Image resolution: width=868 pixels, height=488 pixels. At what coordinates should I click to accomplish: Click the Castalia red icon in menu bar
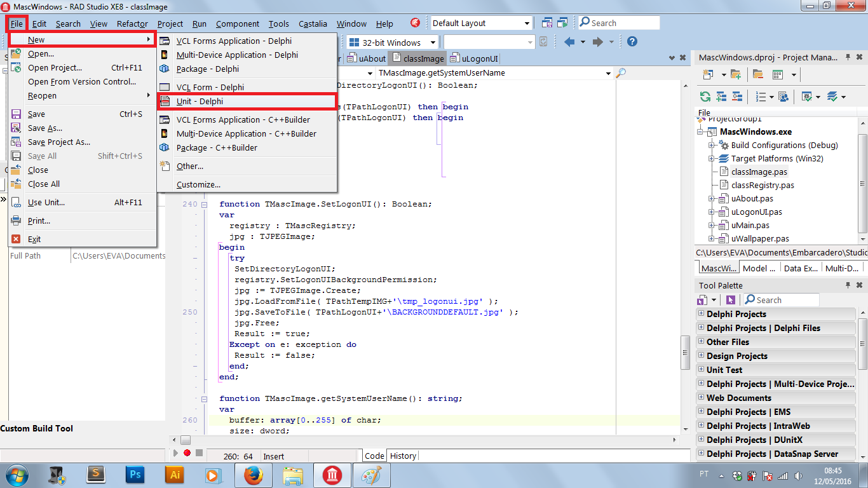(x=416, y=24)
